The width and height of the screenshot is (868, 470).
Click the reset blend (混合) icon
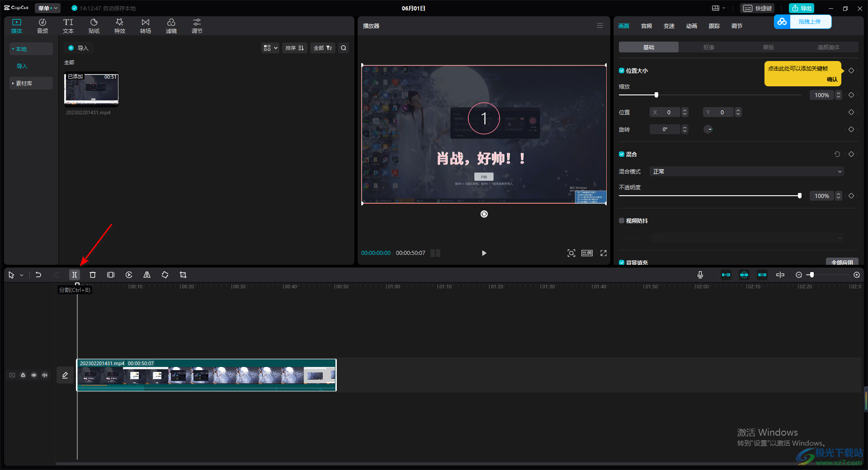coord(837,154)
